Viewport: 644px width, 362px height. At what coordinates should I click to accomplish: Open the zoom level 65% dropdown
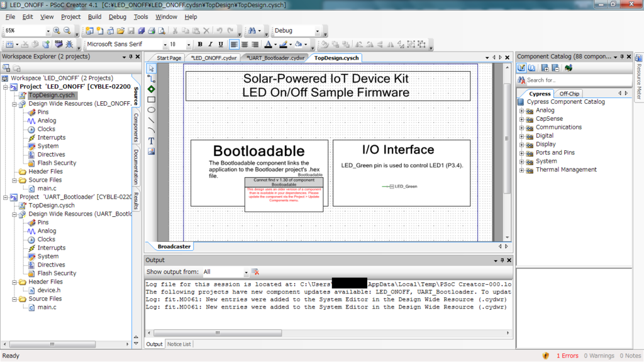coord(48,31)
